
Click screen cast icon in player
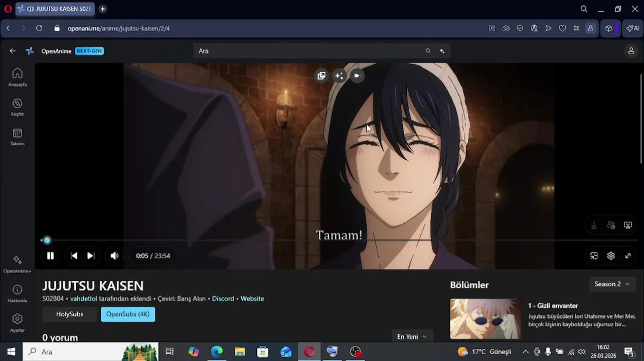[628, 225]
